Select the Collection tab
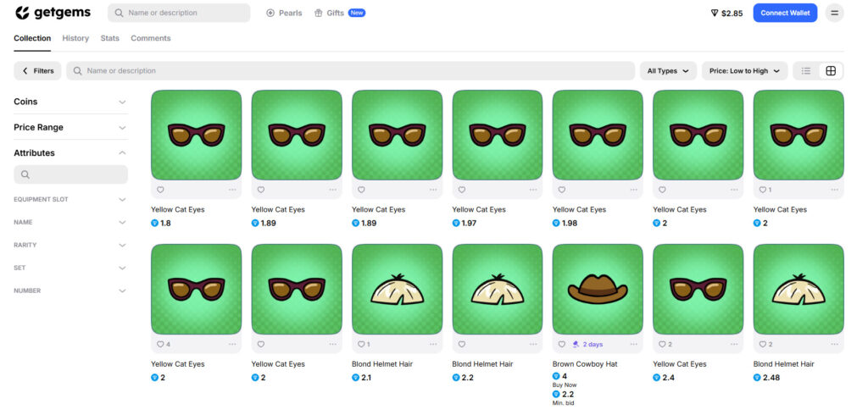 click(x=32, y=38)
